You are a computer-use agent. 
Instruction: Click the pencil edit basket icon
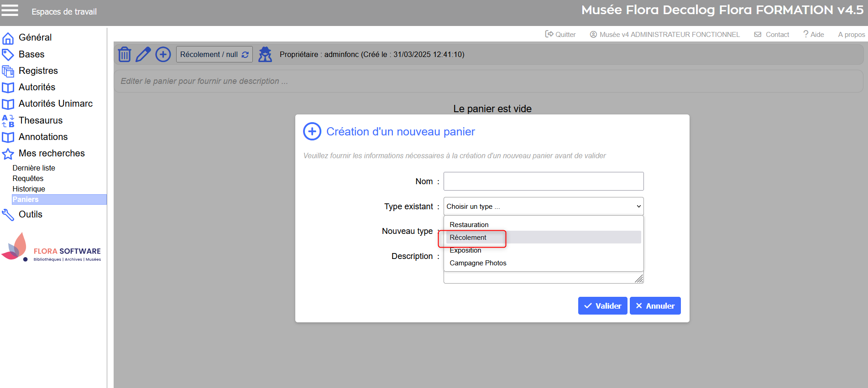click(x=143, y=54)
